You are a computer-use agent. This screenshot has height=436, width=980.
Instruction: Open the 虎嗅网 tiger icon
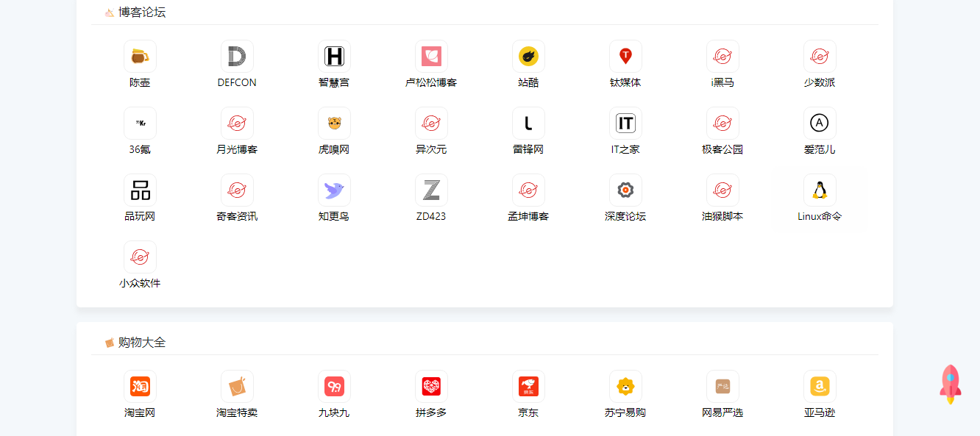click(x=334, y=124)
